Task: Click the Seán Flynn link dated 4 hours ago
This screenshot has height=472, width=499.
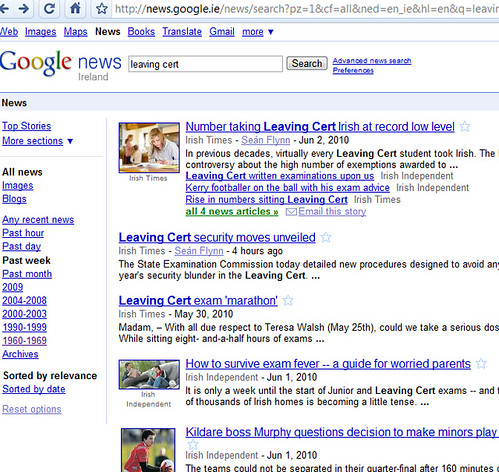Action: click(x=199, y=251)
